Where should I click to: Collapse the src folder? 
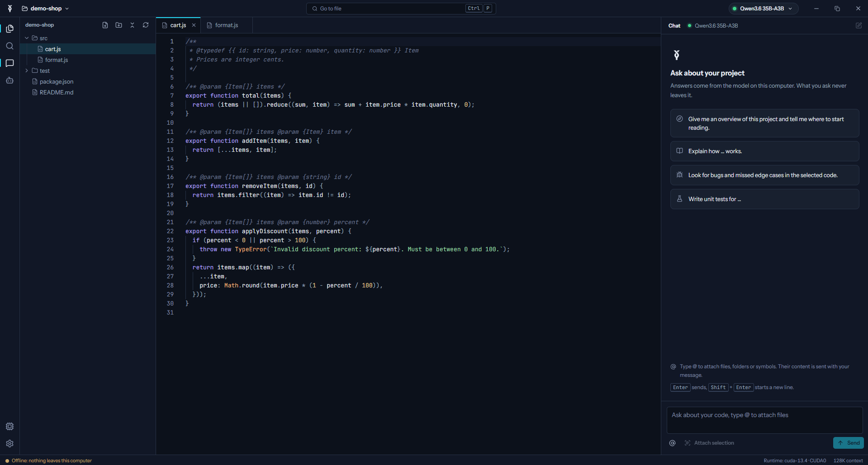(x=27, y=38)
